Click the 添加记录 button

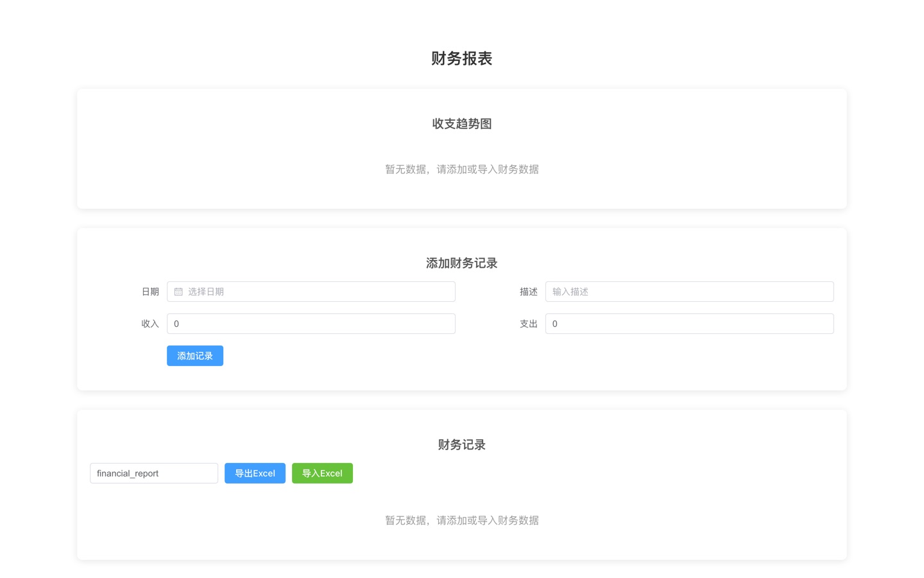pos(195,356)
